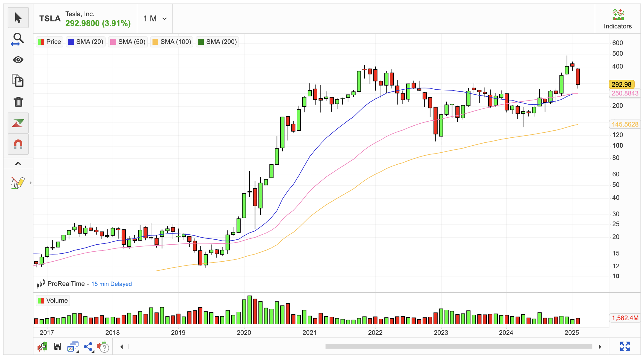Click the SMA (20) legend item
Image resolution: width=644 pixels, height=358 pixels.
coord(86,42)
